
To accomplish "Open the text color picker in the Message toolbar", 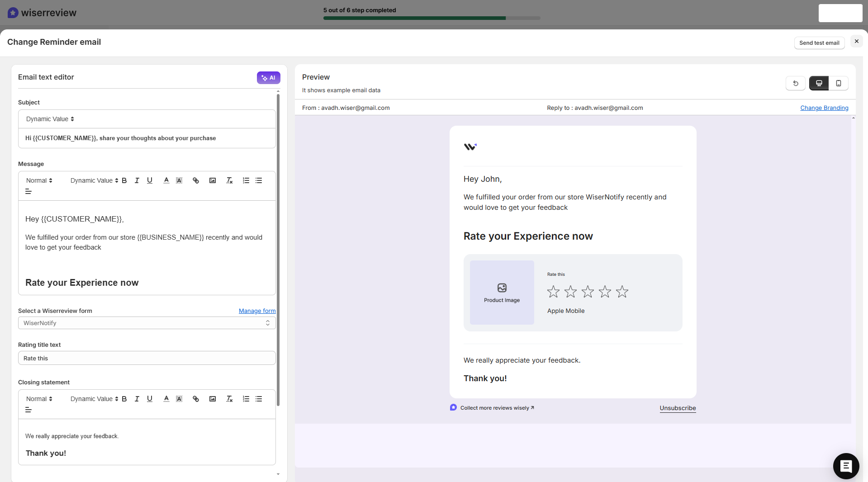I will click(166, 180).
